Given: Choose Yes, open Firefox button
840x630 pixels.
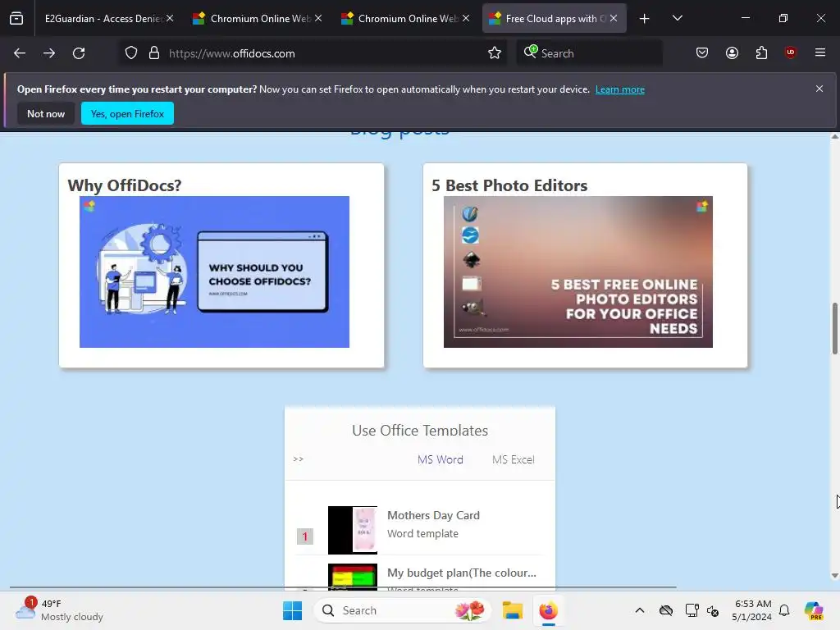Looking at the screenshot, I should pyautogui.click(x=127, y=113).
